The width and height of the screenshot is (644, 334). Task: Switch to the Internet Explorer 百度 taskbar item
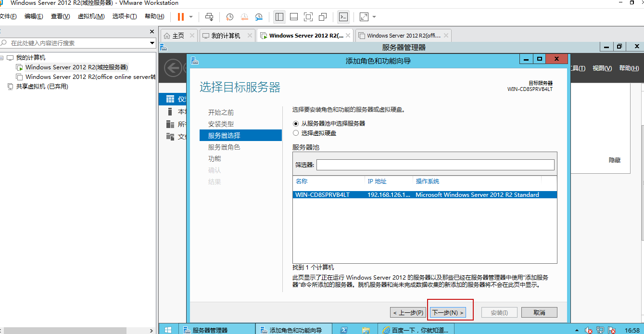[x=416, y=330]
